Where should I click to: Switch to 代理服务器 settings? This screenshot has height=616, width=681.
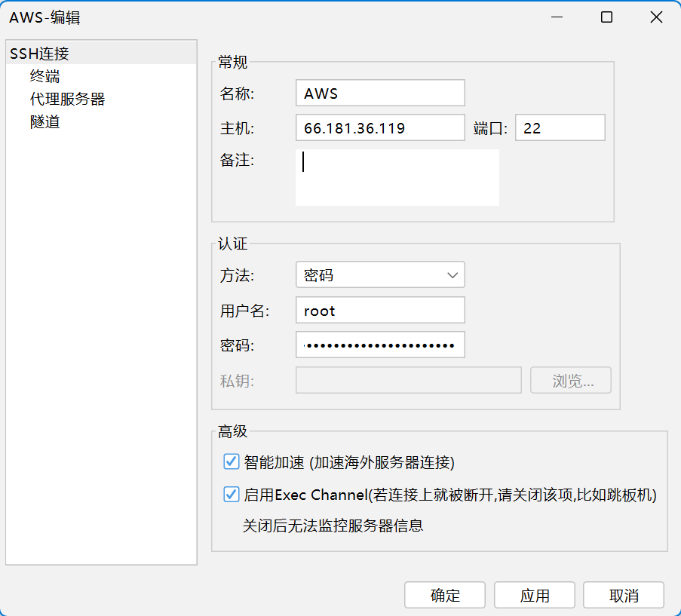(67, 99)
